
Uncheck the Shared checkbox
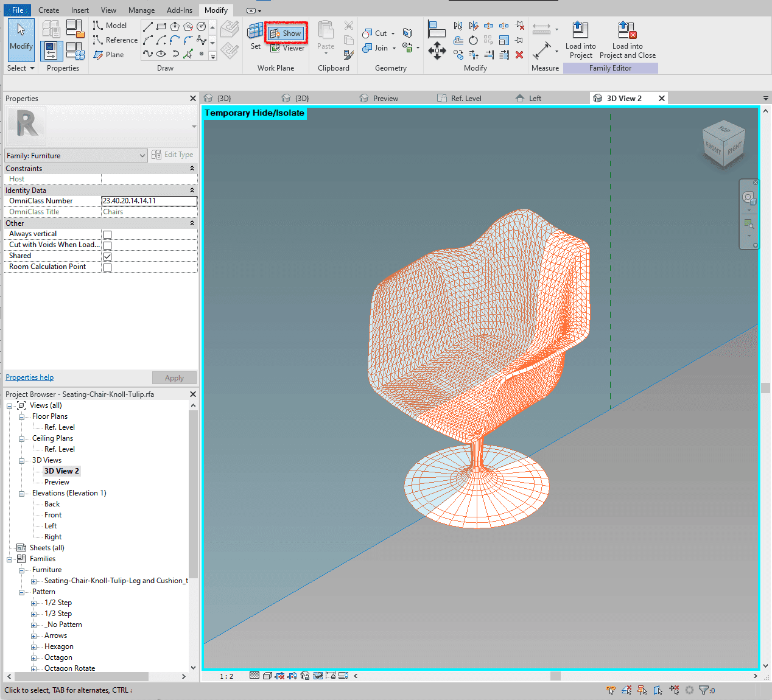(108, 256)
